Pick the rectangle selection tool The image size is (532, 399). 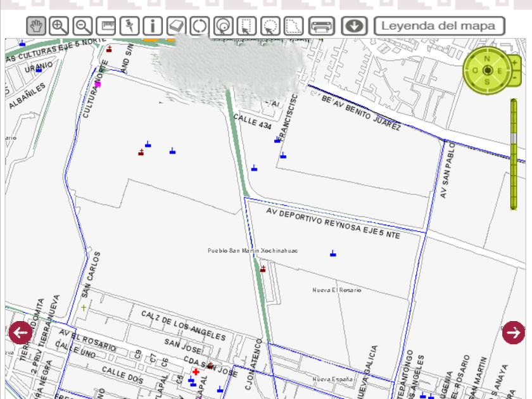[247, 26]
